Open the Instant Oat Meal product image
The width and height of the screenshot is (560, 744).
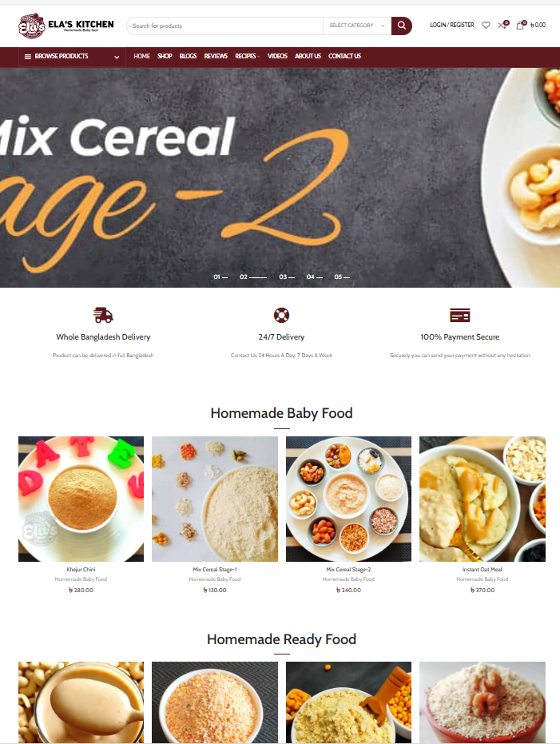(483, 499)
